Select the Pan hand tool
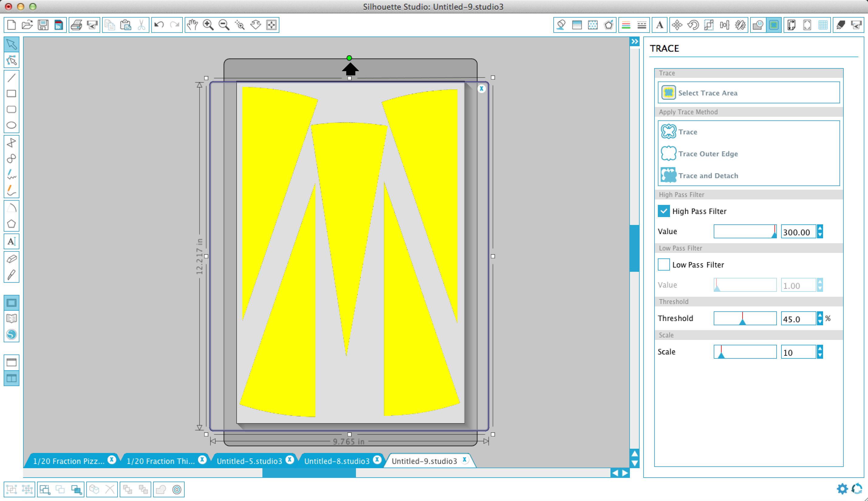 (x=192, y=25)
